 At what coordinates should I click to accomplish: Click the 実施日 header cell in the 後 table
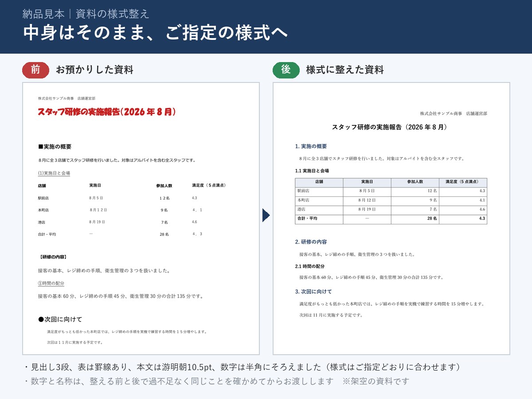pos(367,182)
